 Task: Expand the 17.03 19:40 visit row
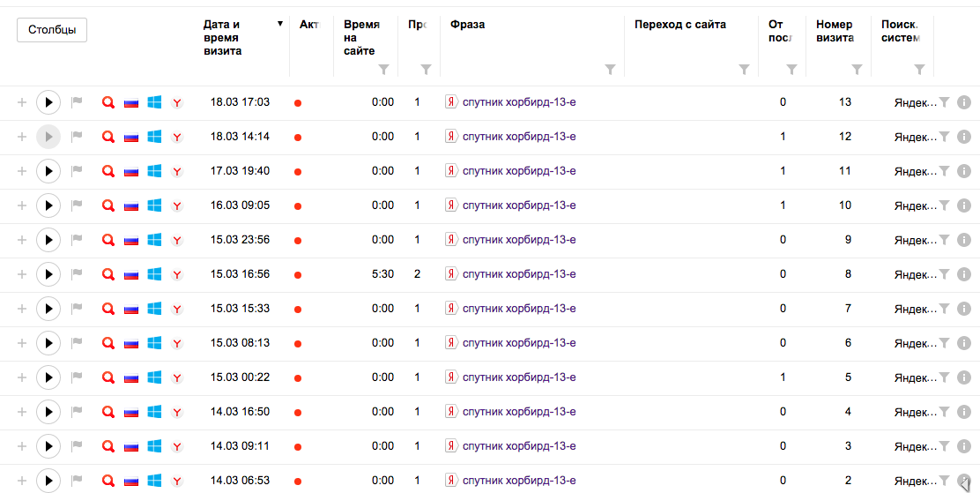22,171
